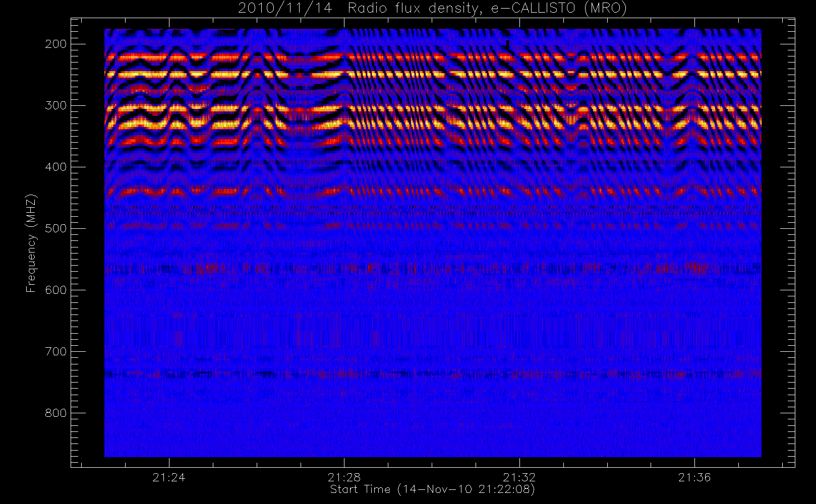Screen dimensions: 816x504
Task: Select the 800 frequency tick label
Action: tap(55, 413)
